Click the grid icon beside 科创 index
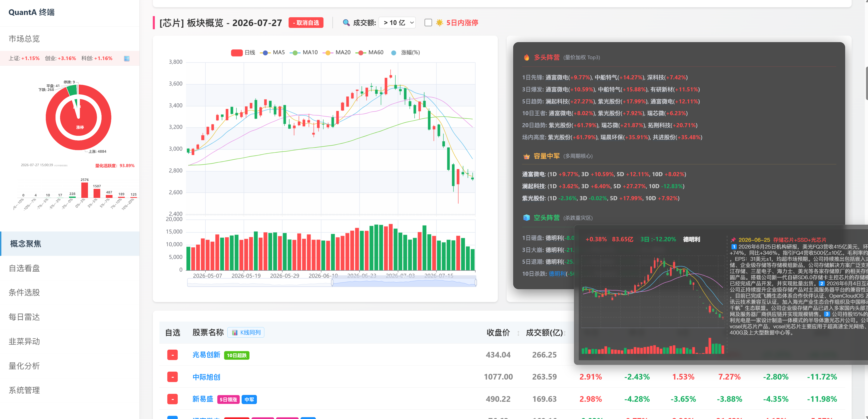This screenshot has height=419, width=868. pyautogui.click(x=127, y=59)
